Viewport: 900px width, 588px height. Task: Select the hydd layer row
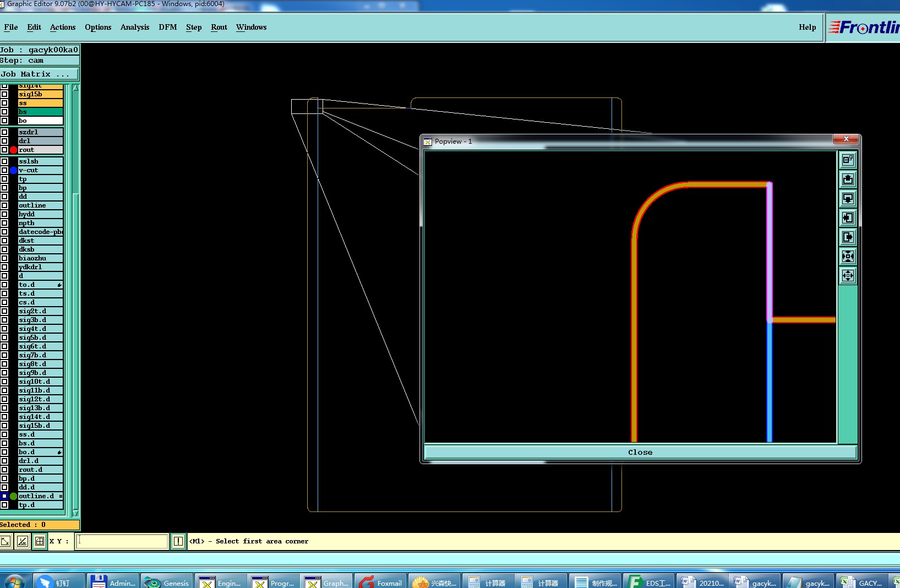pos(41,214)
